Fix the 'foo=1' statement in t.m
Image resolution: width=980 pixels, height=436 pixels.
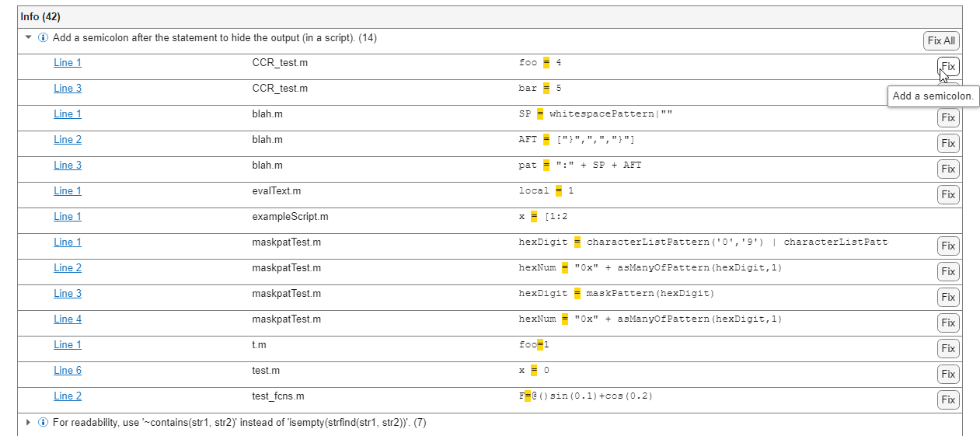(x=947, y=349)
